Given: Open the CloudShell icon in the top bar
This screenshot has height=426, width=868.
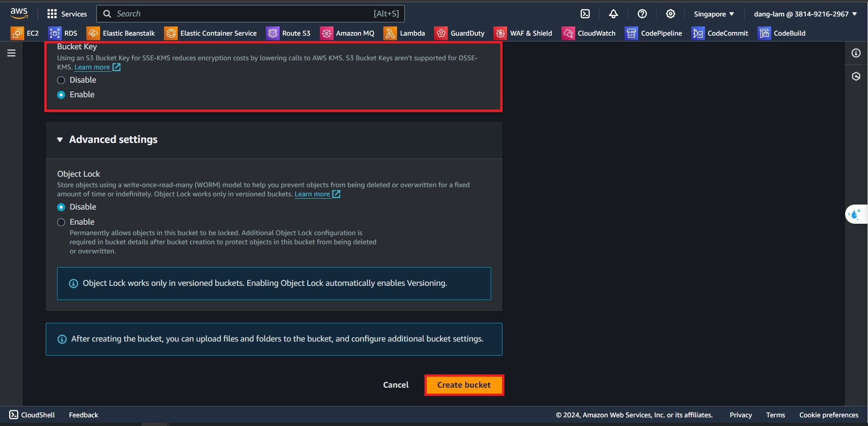Looking at the screenshot, I should coord(585,14).
